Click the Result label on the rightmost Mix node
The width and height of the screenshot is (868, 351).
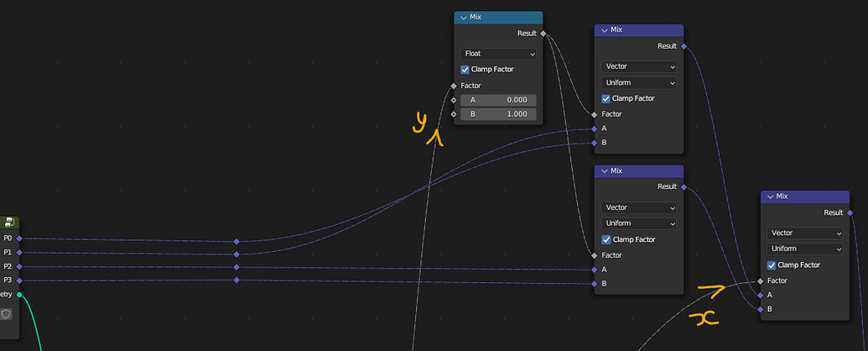tap(834, 213)
